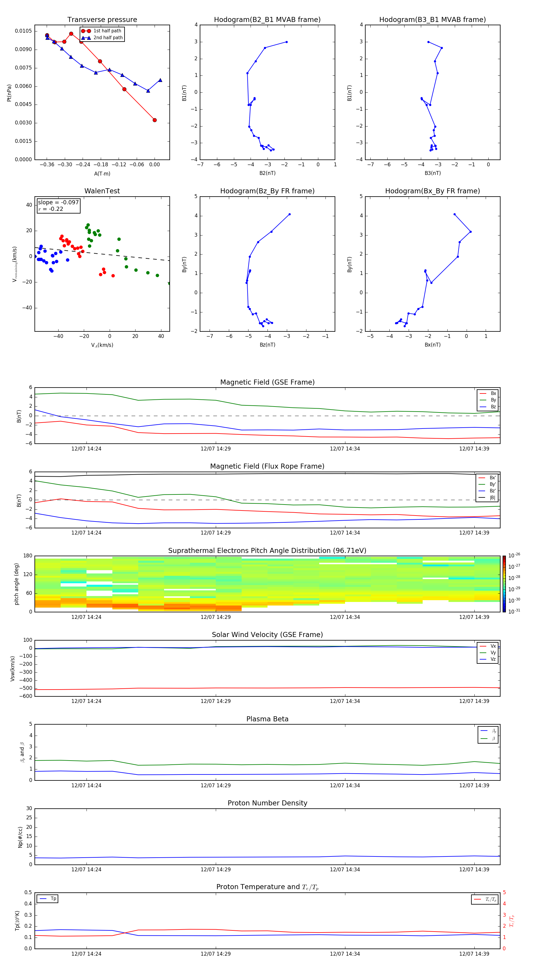Screen dimensions: 535x980
Task: Click the 'Transverse pressure' plot title
Action: click(x=102, y=20)
